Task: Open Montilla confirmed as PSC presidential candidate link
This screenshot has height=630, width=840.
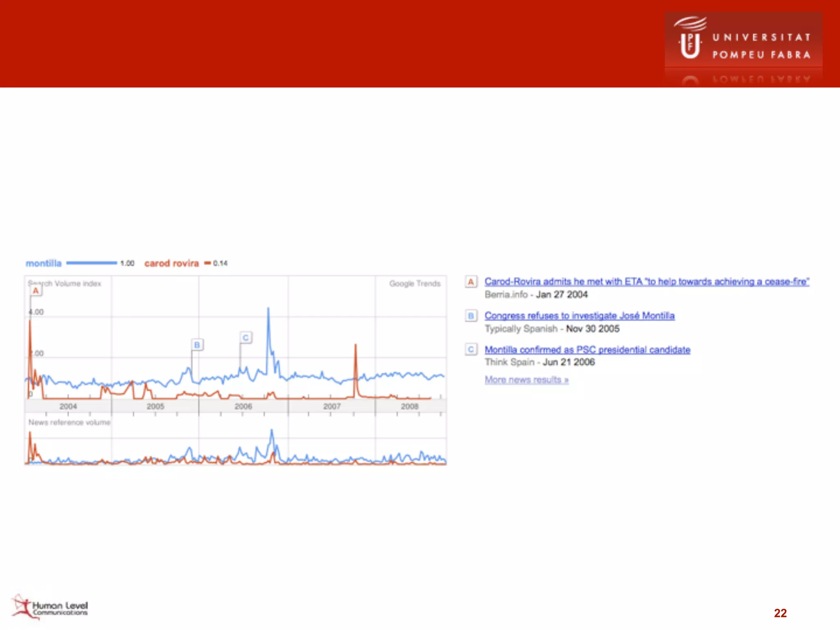Action: click(587, 350)
